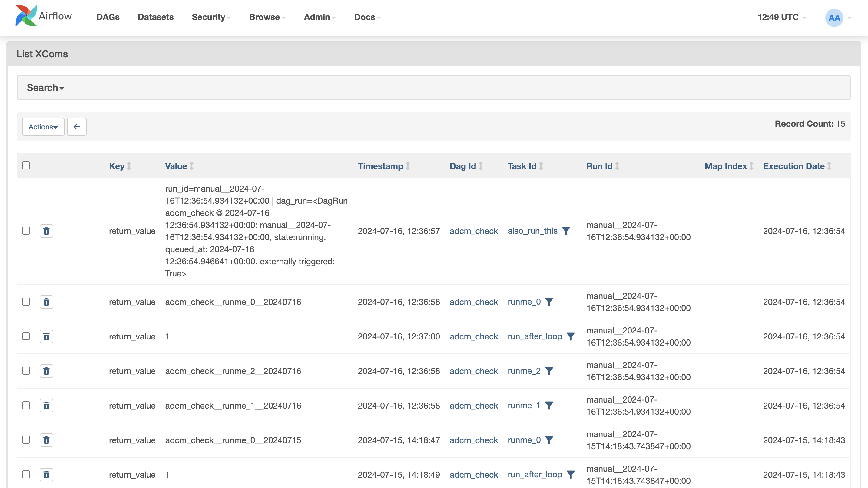The height and width of the screenshot is (488, 868).
Task: Open the AA user profile menu
Action: tap(834, 17)
